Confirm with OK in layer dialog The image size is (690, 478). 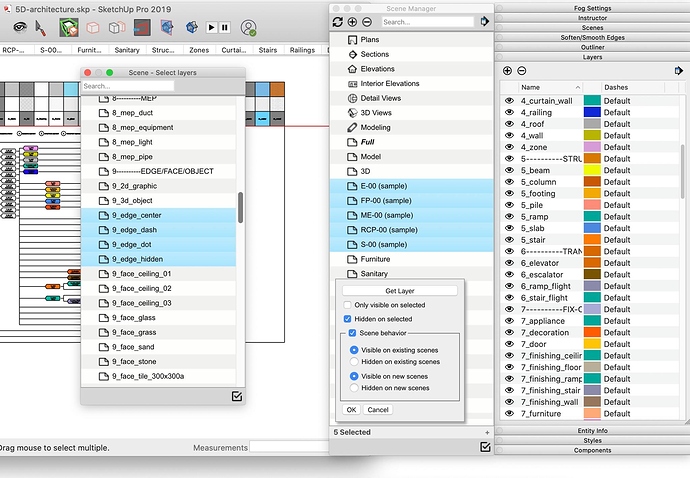coord(351,410)
